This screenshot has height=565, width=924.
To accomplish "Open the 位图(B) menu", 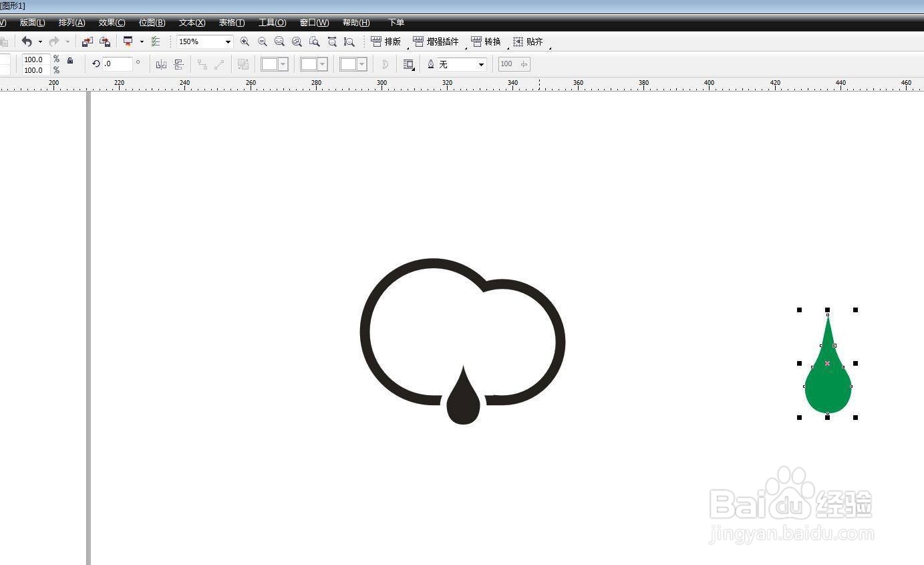I will (152, 23).
